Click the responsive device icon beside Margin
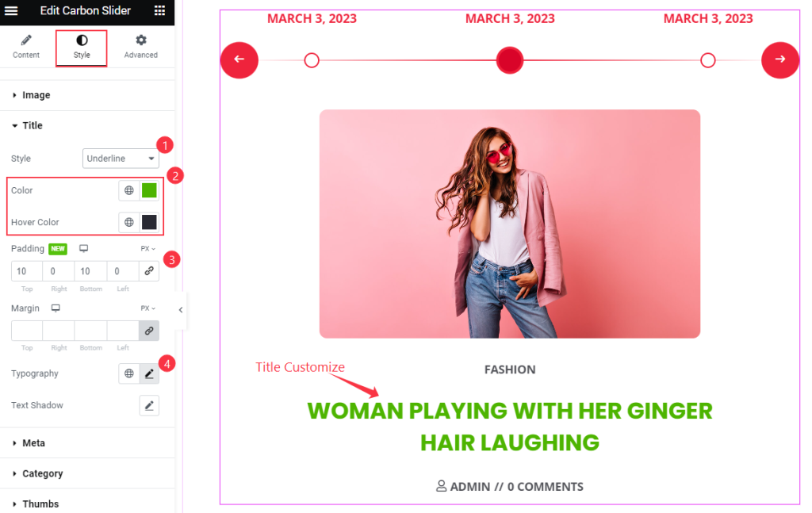The height and width of the screenshot is (513, 812). point(56,308)
